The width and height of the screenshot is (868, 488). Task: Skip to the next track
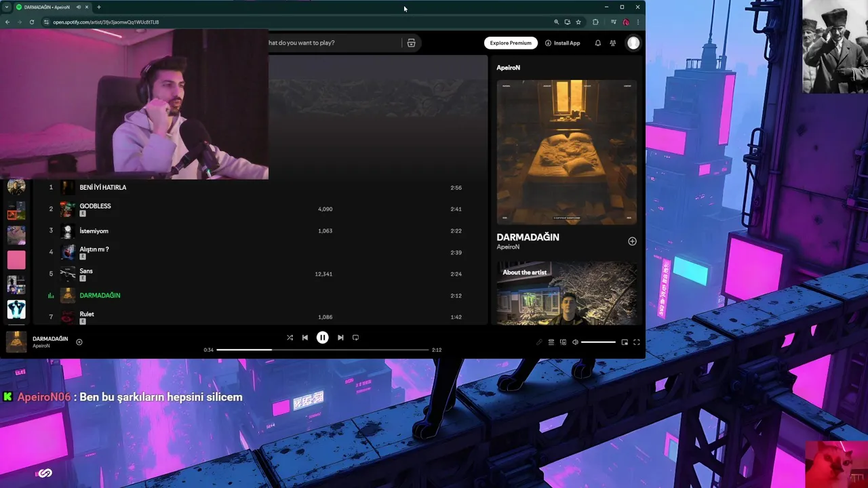[x=340, y=338]
